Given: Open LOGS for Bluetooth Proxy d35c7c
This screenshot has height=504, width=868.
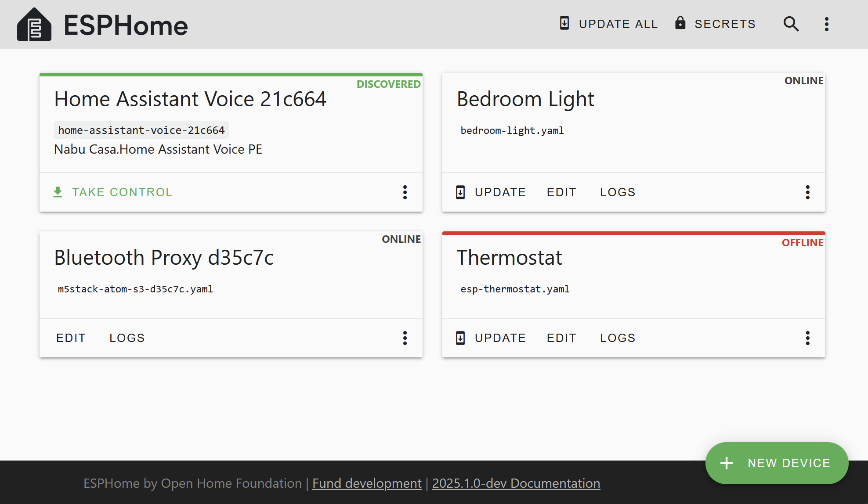Looking at the screenshot, I should [x=127, y=337].
